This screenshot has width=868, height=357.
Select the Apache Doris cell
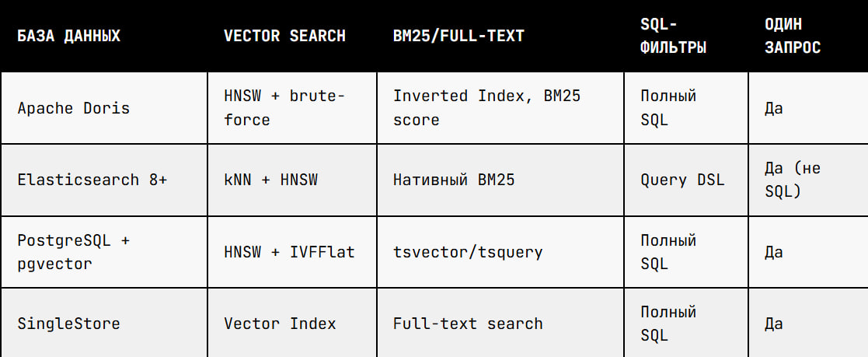[104, 108]
